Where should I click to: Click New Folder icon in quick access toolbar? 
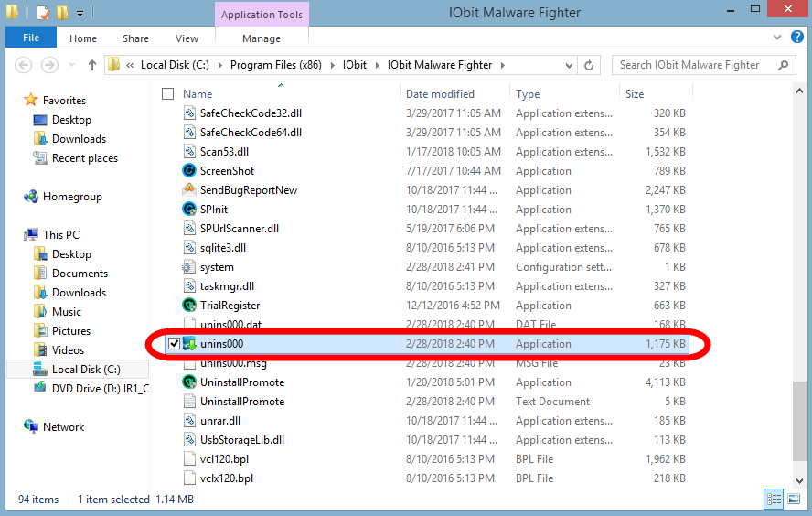(63, 13)
